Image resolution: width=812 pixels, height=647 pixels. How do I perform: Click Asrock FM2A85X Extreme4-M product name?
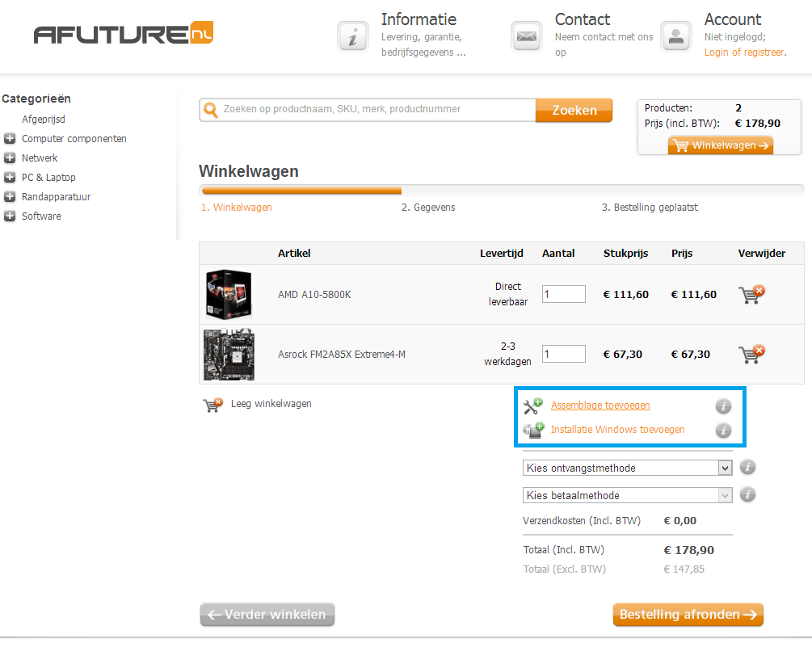point(342,355)
